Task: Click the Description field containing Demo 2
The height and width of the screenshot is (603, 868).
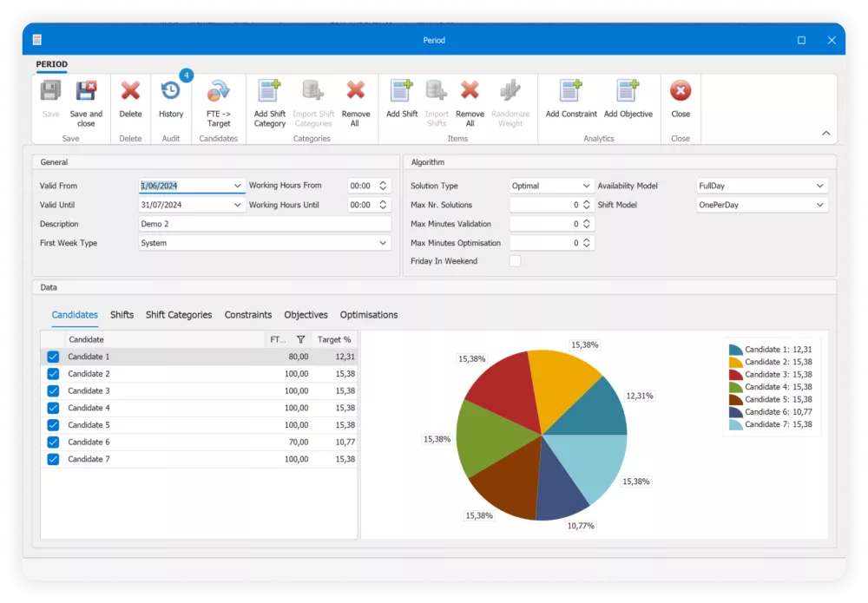Action: 265,224
